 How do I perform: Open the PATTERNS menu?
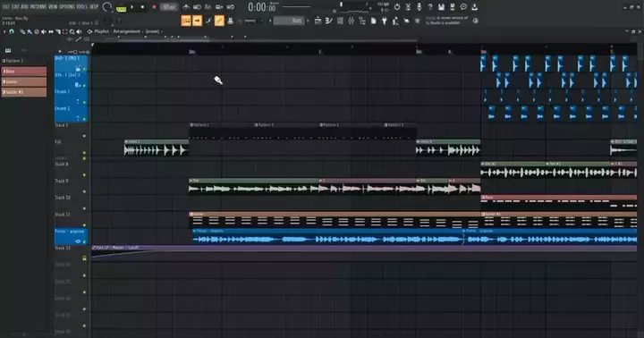[38, 6]
